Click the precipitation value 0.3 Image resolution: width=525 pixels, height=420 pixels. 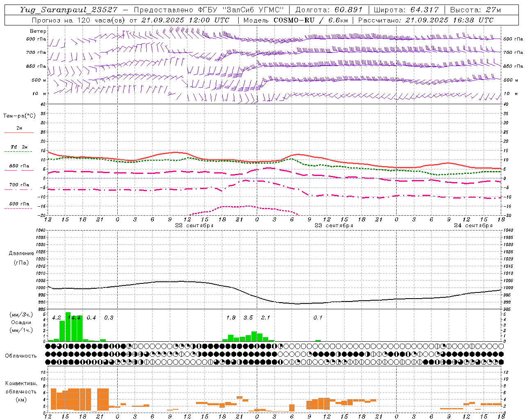point(109,318)
